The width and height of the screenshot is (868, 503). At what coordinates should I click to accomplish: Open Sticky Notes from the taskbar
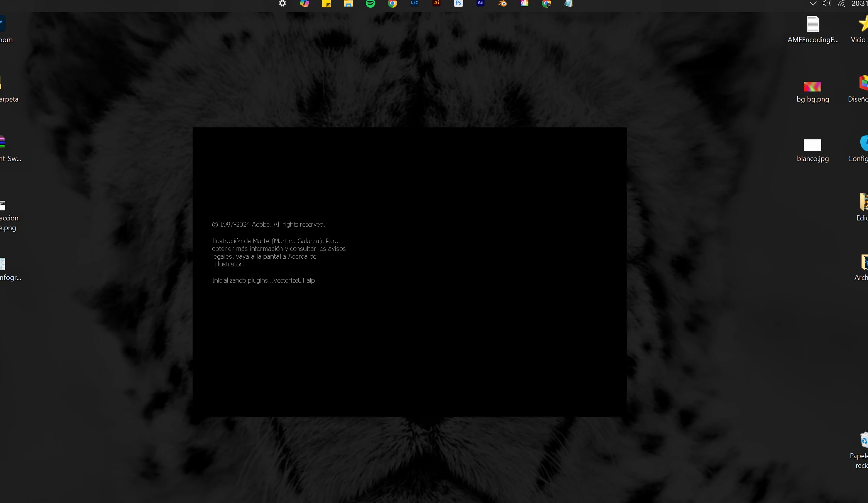[327, 3]
